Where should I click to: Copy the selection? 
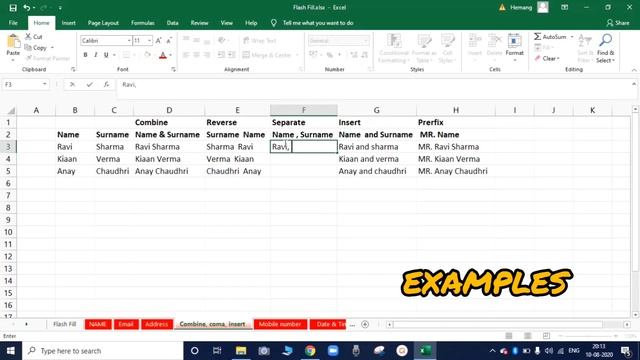pyautogui.click(x=36, y=48)
